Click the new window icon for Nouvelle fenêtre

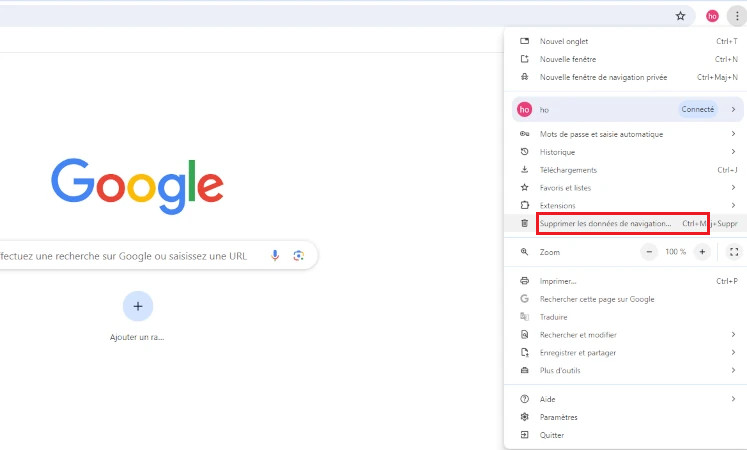(525, 59)
